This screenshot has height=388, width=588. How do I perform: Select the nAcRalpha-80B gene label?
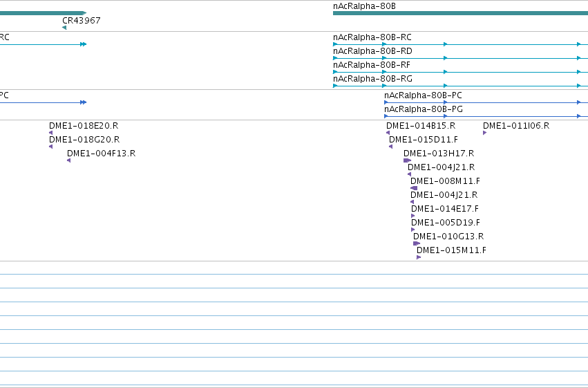point(364,6)
